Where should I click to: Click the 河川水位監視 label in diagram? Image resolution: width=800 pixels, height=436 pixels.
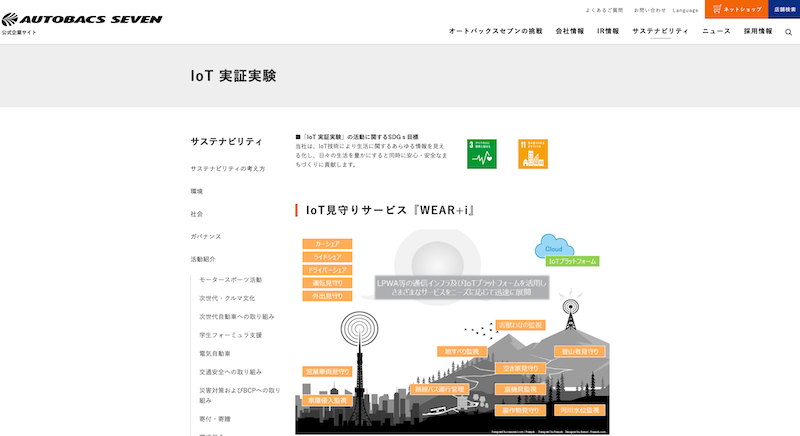(x=580, y=410)
